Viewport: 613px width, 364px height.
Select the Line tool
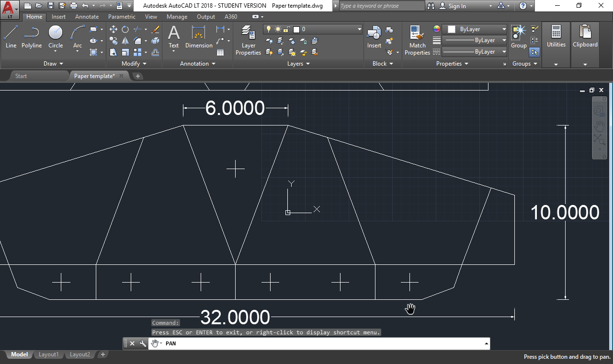pyautogui.click(x=11, y=37)
